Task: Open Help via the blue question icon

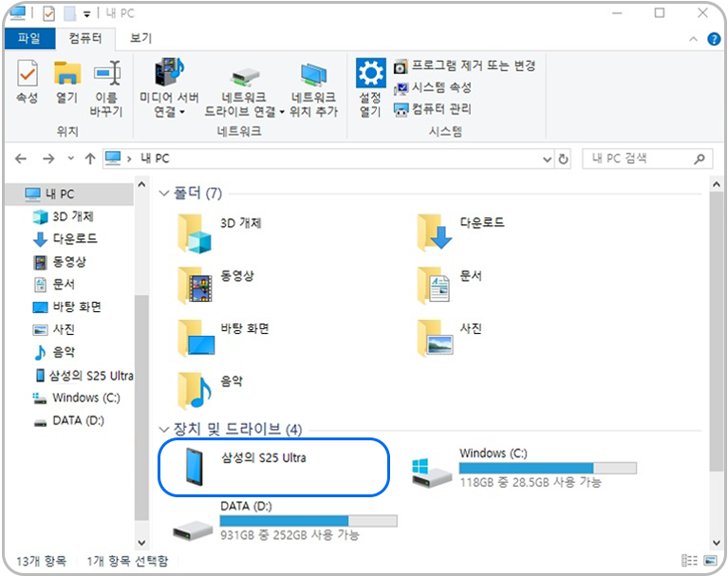Action: point(714,40)
